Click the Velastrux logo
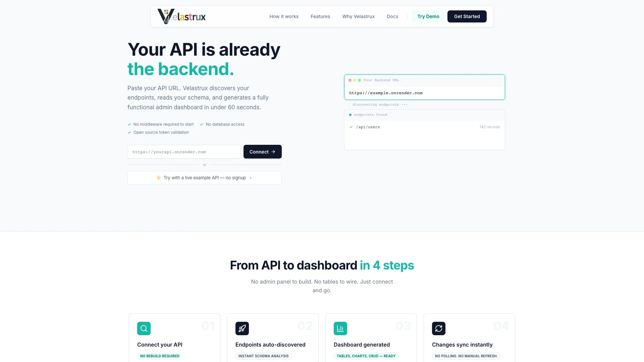This screenshot has width=644, height=362. [x=181, y=16]
